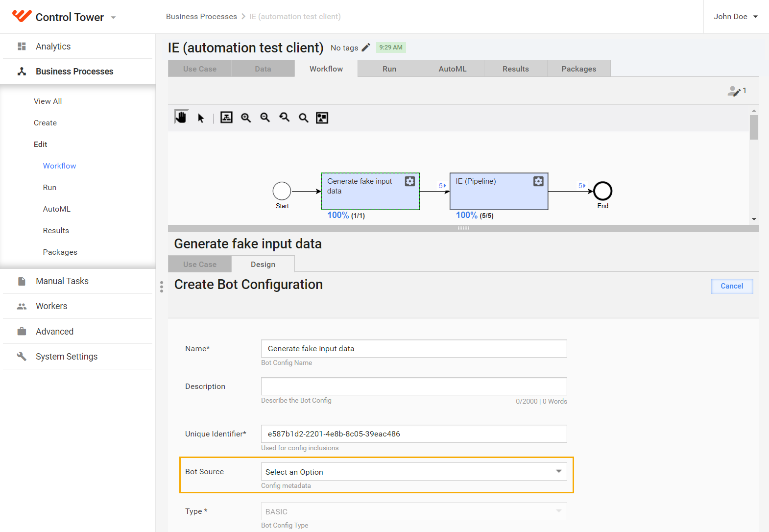The width and height of the screenshot is (769, 532).
Task: Open settings gear on IE (Pipeline) node
Action: [x=538, y=181]
